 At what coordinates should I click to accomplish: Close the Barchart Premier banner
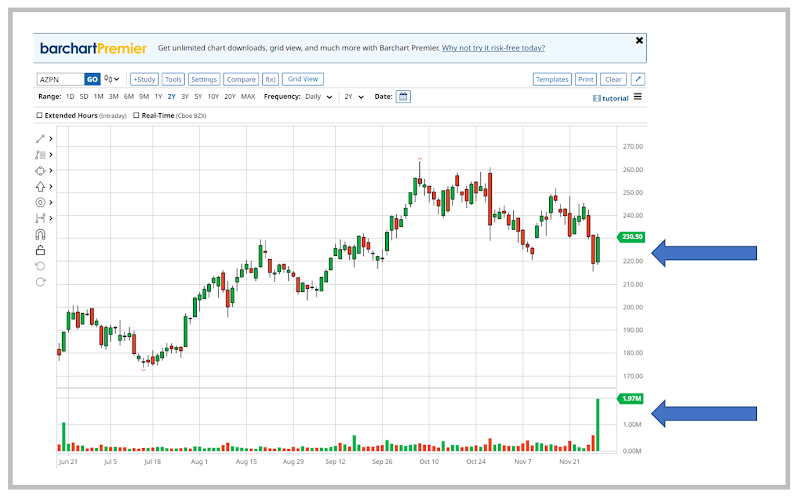pyautogui.click(x=639, y=40)
